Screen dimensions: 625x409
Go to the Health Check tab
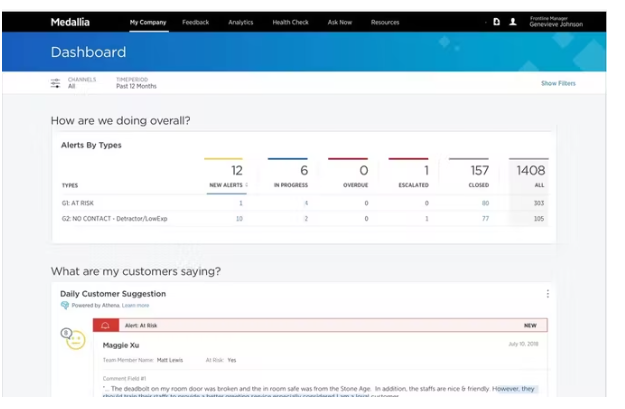click(x=290, y=22)
